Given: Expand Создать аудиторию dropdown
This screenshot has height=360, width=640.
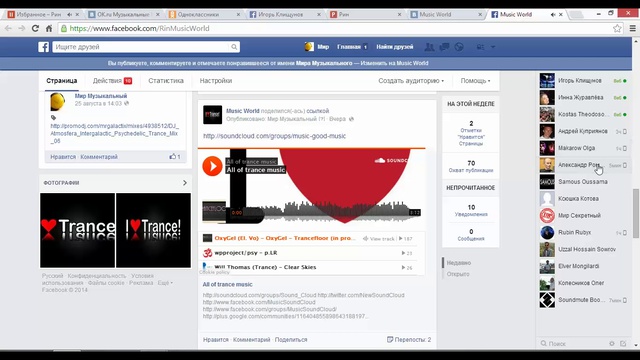Looking at the screenshot, I should pos(411,81).
